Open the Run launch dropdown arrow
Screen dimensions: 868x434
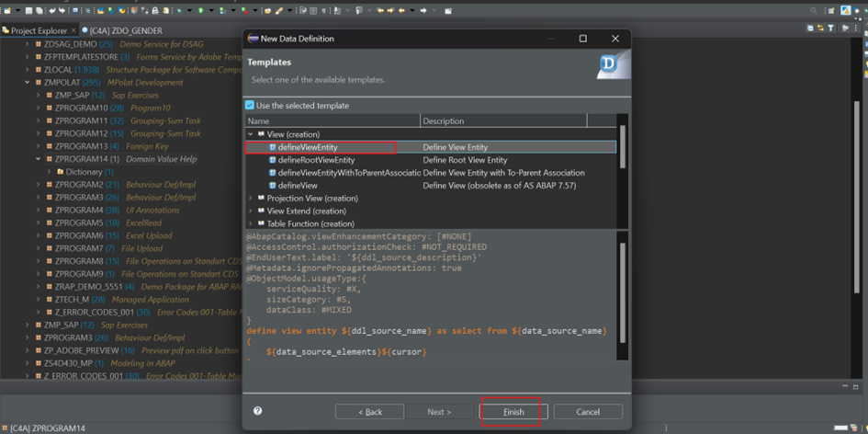point(211,10)
